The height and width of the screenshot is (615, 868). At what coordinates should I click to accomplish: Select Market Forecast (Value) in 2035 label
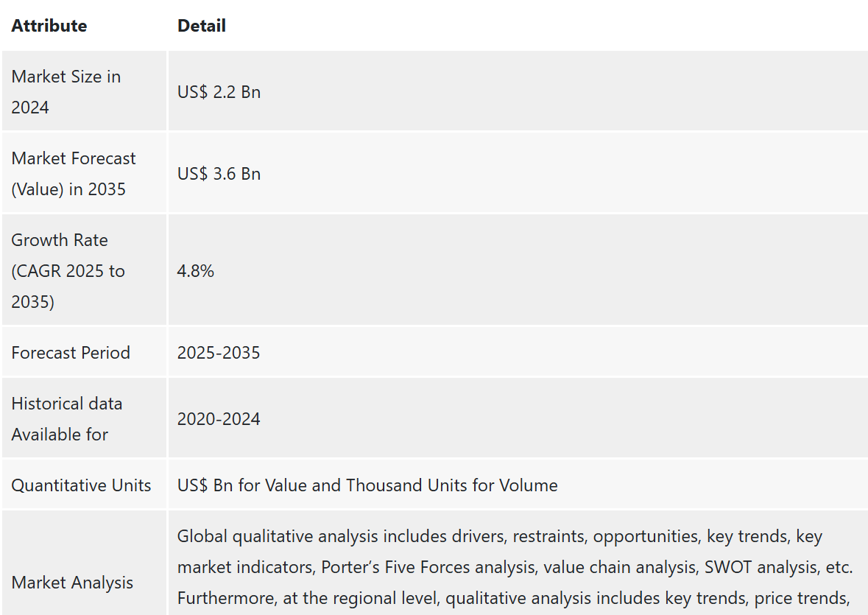(x=73, y=174)
